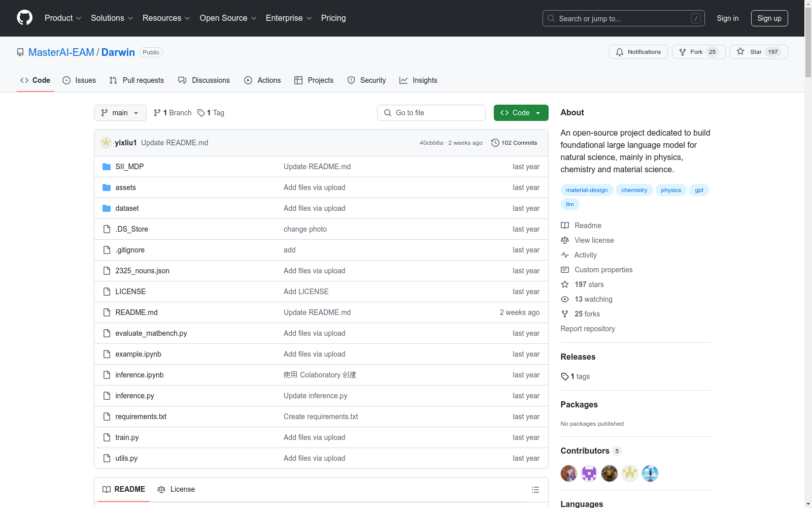View the 102 Commits history
Image resolution: width=812 pixels, height=508 pixels.
pos(514,143)
